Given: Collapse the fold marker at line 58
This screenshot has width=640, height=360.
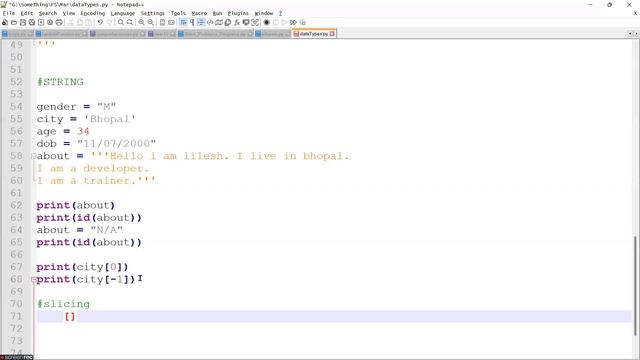Looking at the screenshot, I should tap(33, 156).
